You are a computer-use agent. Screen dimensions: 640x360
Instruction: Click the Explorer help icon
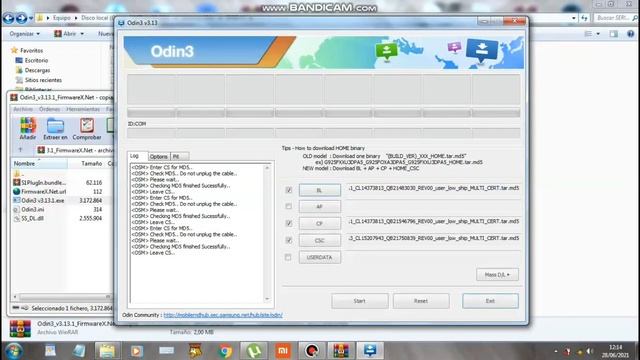pyautogui.click(x=630, y=34)
